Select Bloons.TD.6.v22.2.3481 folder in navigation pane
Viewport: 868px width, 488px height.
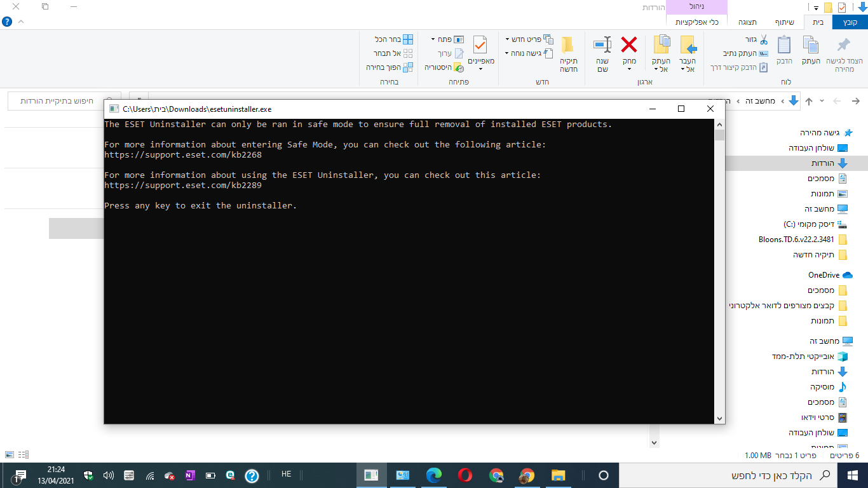[803, 240]
